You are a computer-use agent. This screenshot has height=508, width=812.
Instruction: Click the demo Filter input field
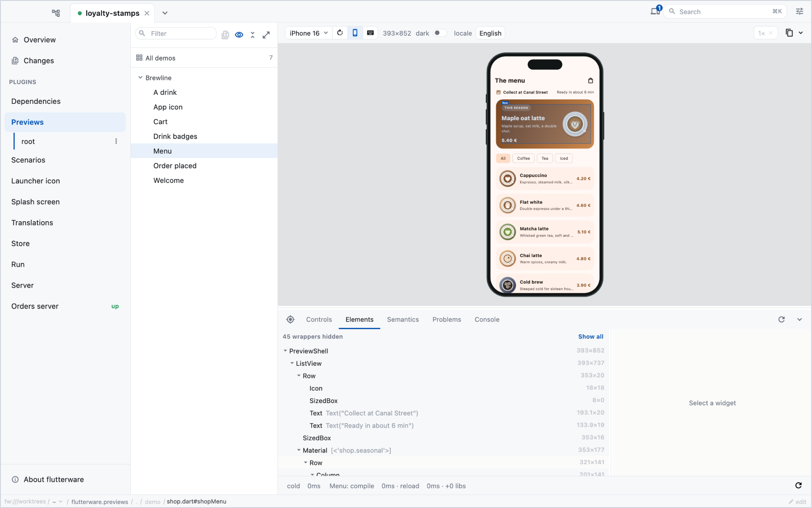pyautogui.click(x=176, y=33)
